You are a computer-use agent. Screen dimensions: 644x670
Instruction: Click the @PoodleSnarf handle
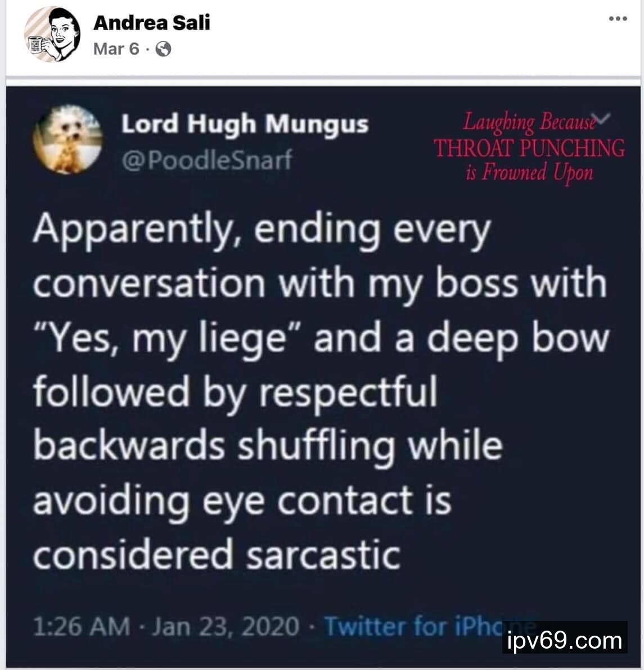[x=207, y=160]
